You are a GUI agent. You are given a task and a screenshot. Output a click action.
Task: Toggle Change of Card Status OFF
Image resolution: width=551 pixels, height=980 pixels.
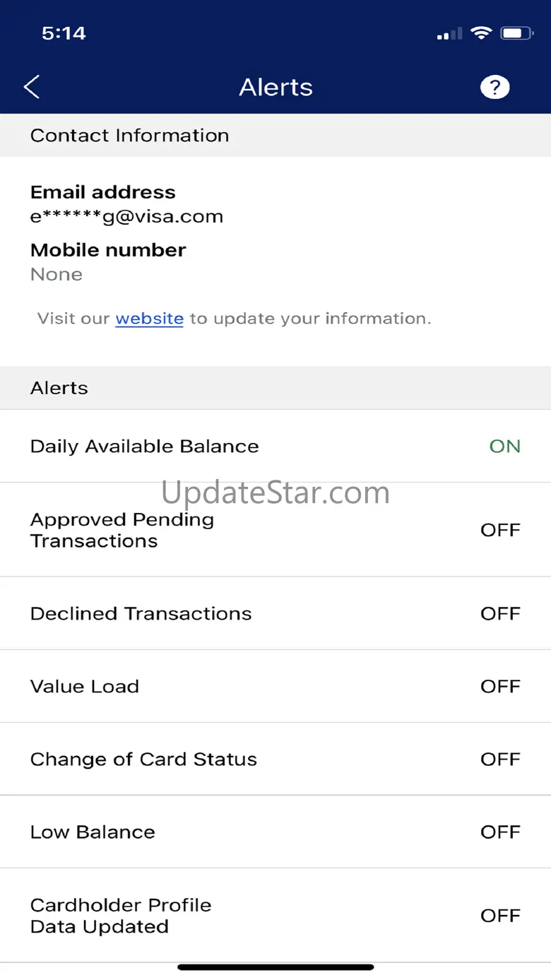pyautogui.click(x=500, y=760)
